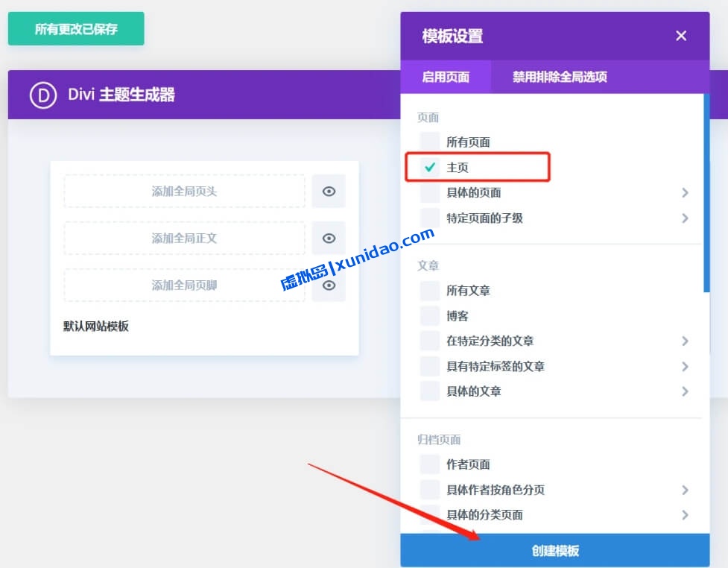Expand 在特定分类的文章 options
The image size is (728, 568).
(x=685, y=341)
